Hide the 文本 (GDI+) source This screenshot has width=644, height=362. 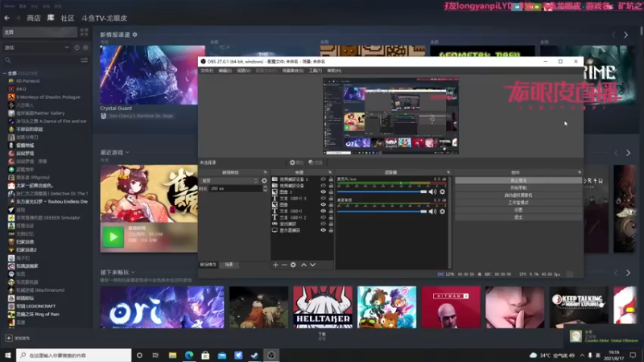tap(324, 211)
